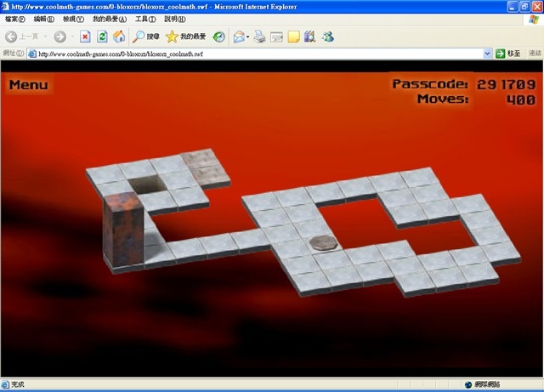This screenshot has width=544, height=392.
Task: Stop page loading with the red X icon
Action: (x=85, y=37)
